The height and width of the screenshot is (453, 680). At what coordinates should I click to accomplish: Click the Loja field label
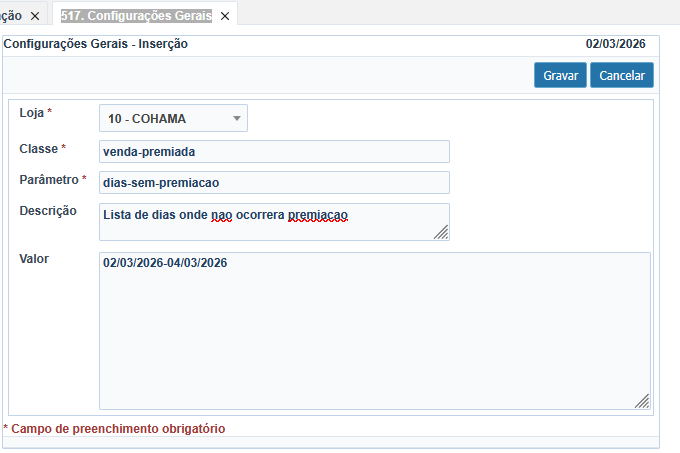32,113
